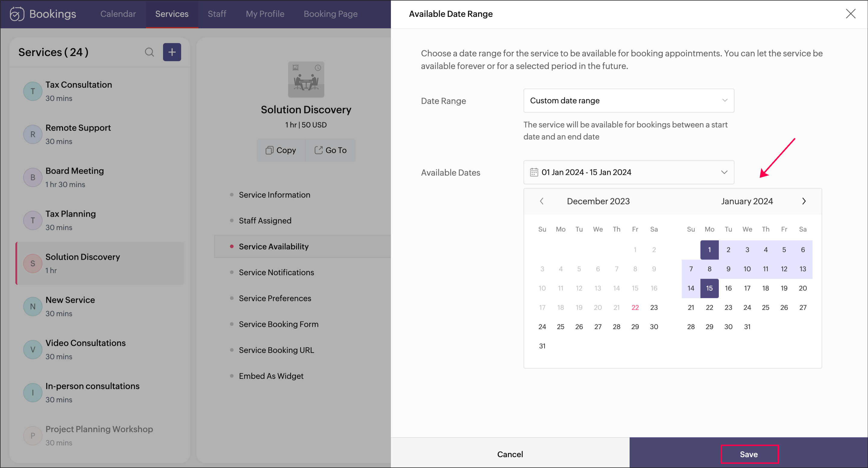Search services with magnifier icon
The image size is (868, 468).
(x=149, y=52)
